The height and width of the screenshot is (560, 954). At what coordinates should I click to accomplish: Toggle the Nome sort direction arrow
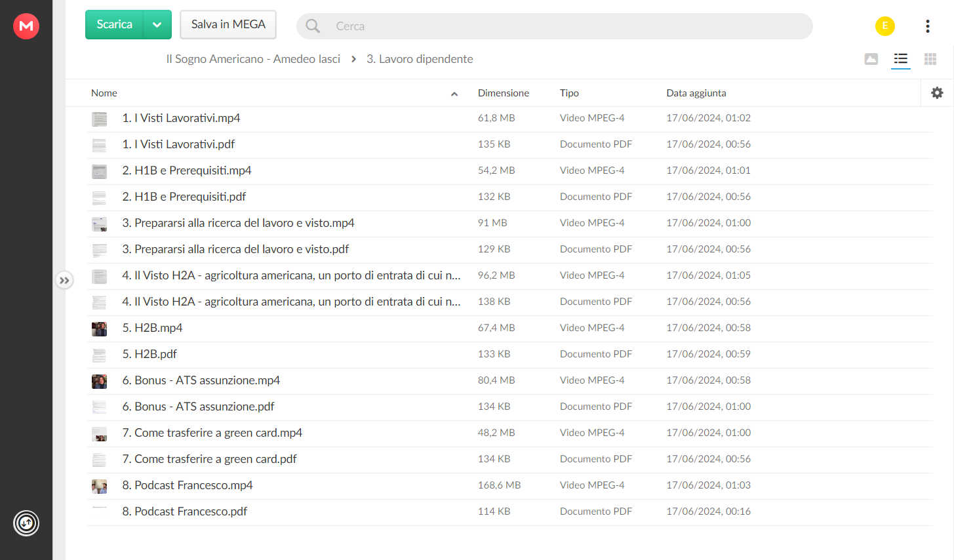pos(454,94)
